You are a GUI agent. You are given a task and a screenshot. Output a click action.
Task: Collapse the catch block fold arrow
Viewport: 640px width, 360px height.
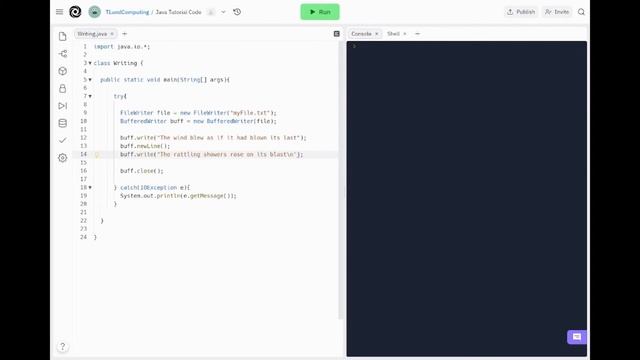point(90,187)
